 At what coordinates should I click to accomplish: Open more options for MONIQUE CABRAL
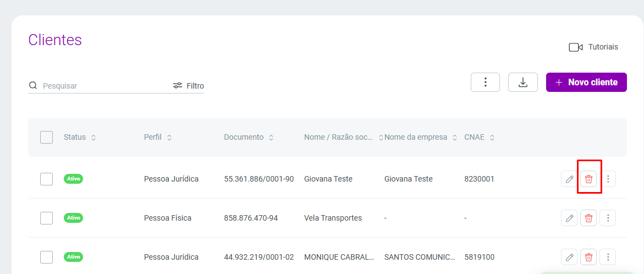[x=608, y=257]
